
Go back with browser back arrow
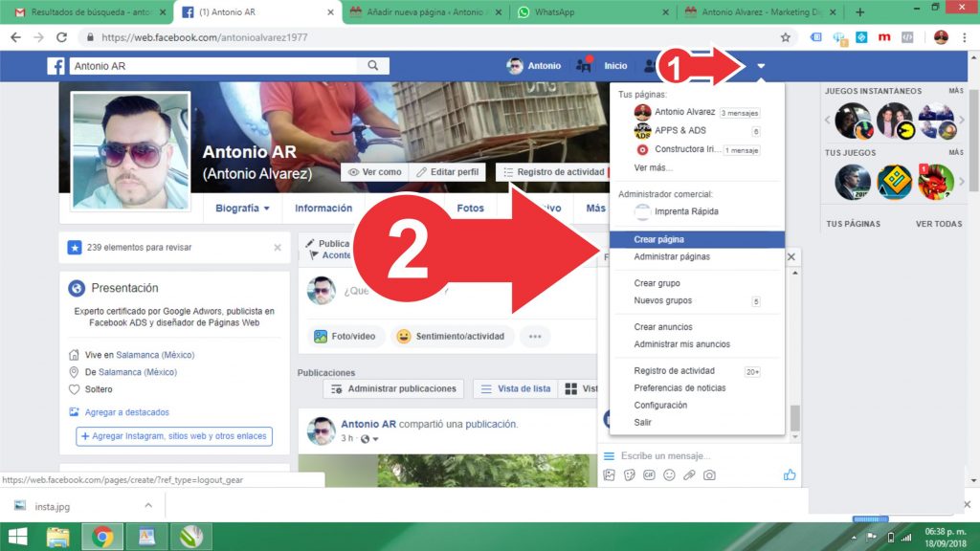point(15,37)
